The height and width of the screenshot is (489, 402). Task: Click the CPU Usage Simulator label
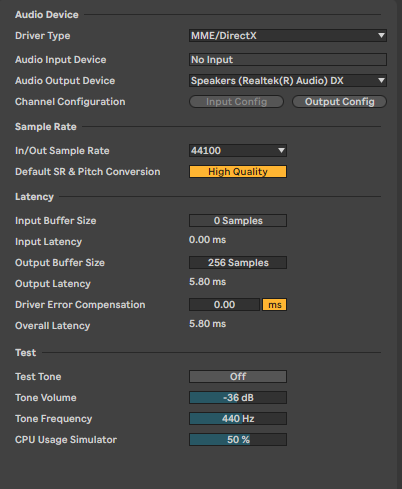point(66,440)
